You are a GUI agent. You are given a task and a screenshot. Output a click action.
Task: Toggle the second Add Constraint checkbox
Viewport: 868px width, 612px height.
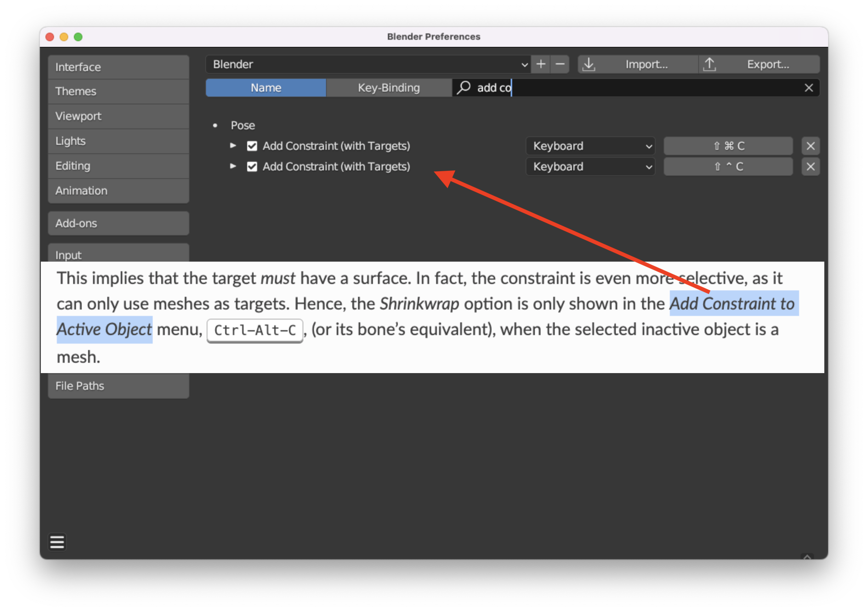click(x=252, y=167)
